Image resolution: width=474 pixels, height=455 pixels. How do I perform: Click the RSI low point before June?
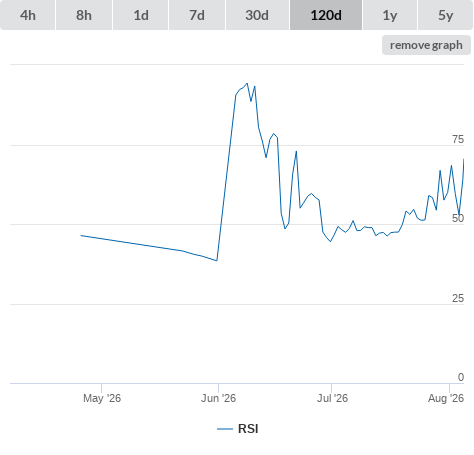[x=217, y=261]
